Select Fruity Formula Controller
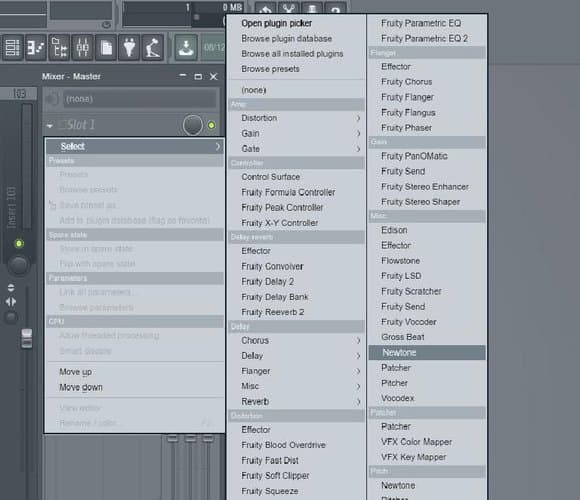Viewport: 580px width, 500px height. (x=296, y=192)
